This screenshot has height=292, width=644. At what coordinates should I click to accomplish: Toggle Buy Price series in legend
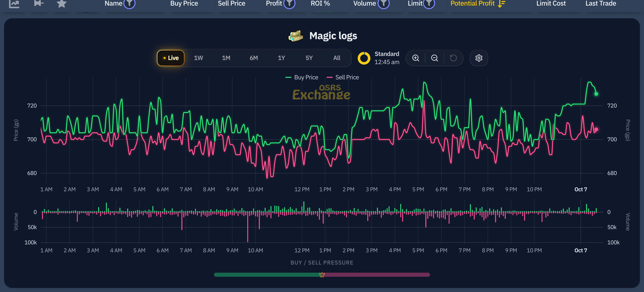click(x=302, y=77)
